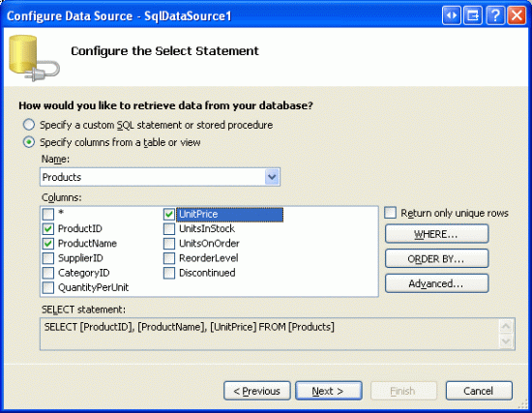Screen dimensions: 532x413
Task: Select custom SQL statement radio option
Action: 29,125
